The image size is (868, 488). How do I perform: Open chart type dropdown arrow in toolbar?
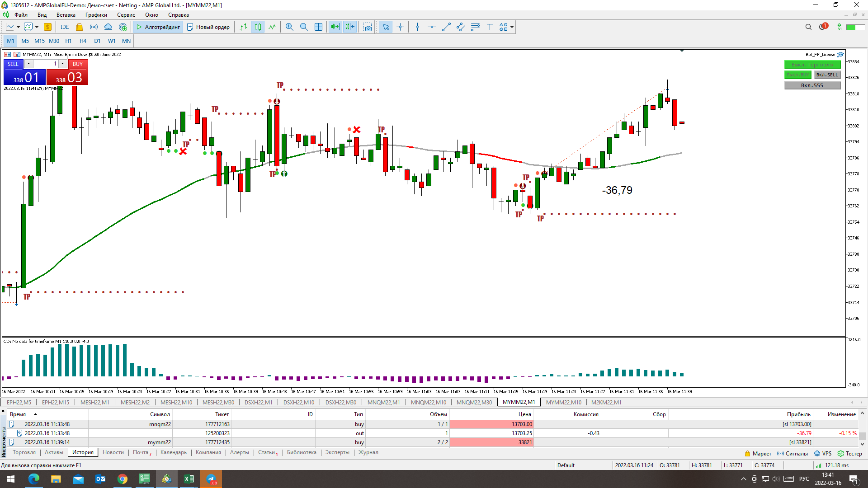click(18, 27)
